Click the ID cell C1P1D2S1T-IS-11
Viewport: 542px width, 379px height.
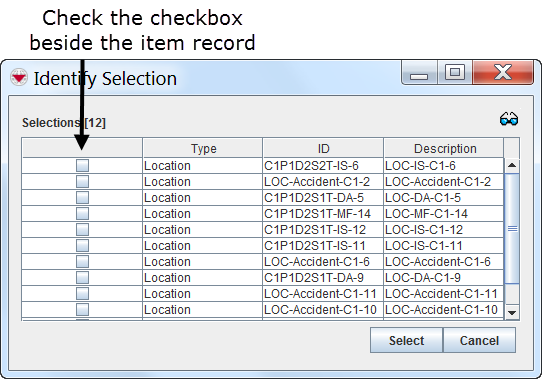[323, 246]
